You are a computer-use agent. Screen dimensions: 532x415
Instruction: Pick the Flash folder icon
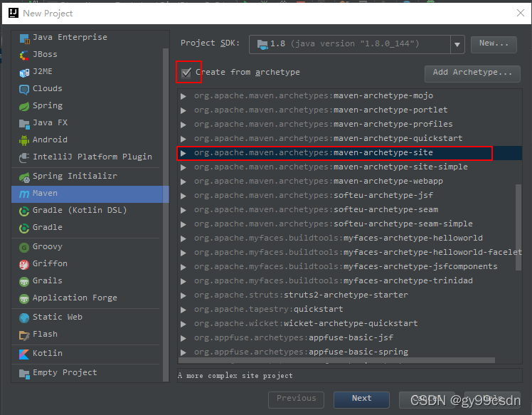[24, 335]
